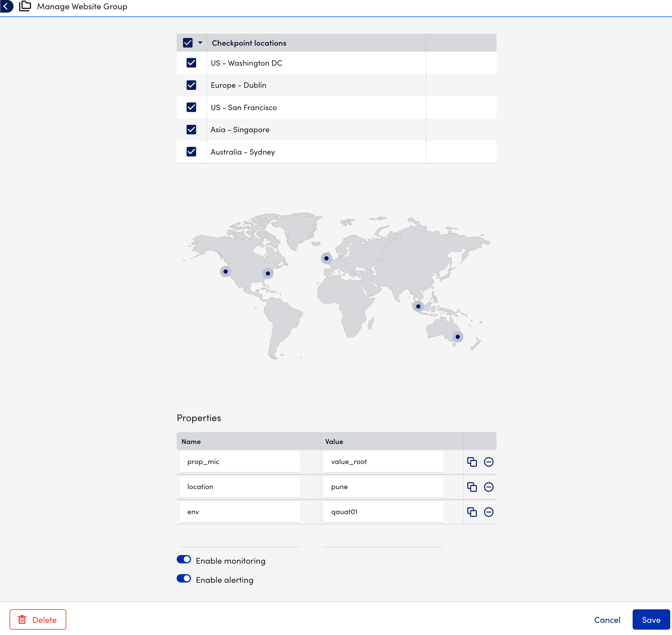Toggle the Enable monitoring switch
This screenshot has width=672, height=635.
click(183, 559)
